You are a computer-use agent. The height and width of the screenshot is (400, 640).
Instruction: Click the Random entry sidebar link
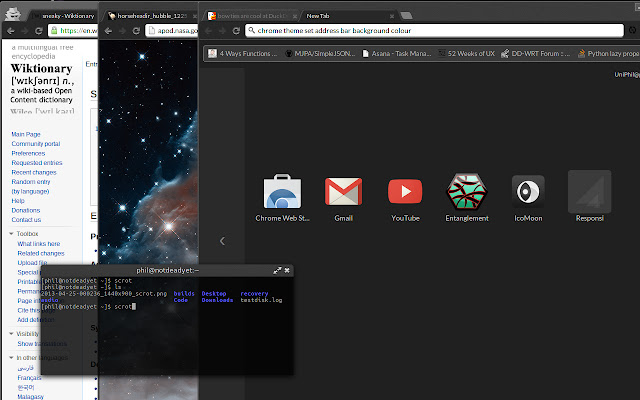[x=31, y=182]
